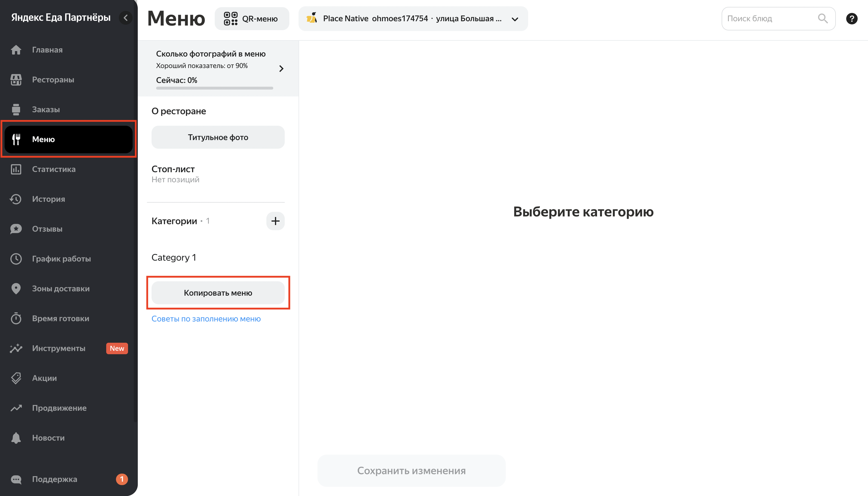The image size is (868, 496).
Task: Click the stopwatch icon beside Время готовки
Action: (16, 319)
